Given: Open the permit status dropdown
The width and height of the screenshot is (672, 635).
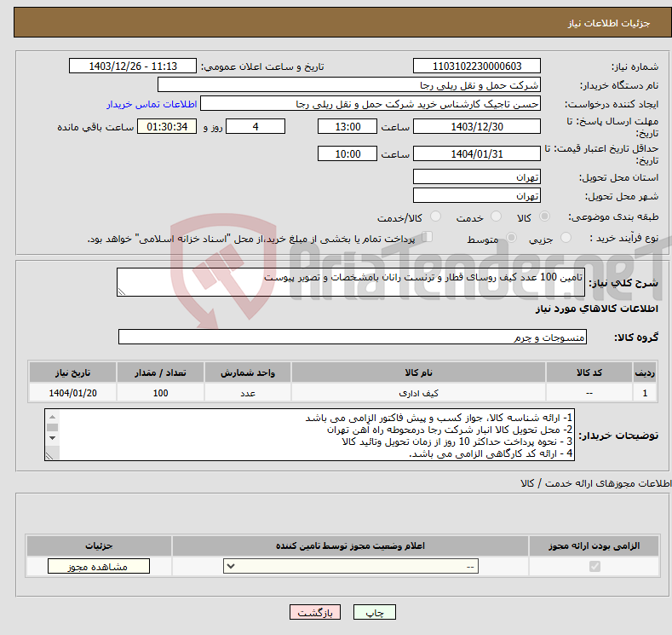Looking at the screenshot, I should (x=351, y=567).
